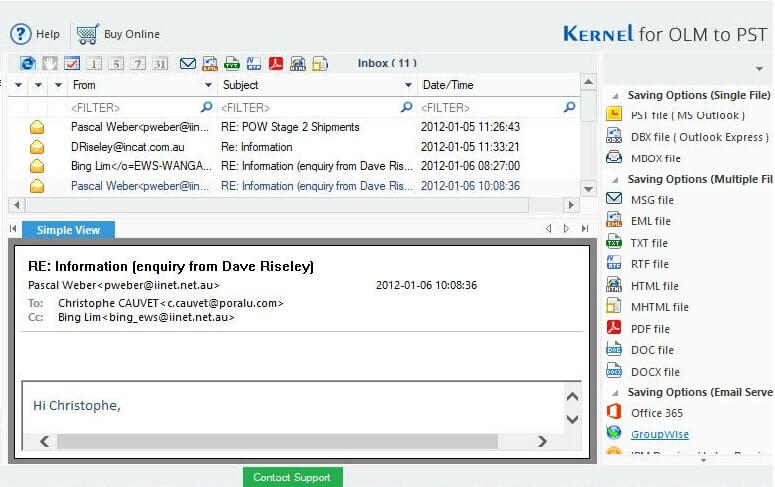Collapse Saving Options (Email Servers) section
Viewport: 775px width, 487px height.
click(x=614, y=393)
